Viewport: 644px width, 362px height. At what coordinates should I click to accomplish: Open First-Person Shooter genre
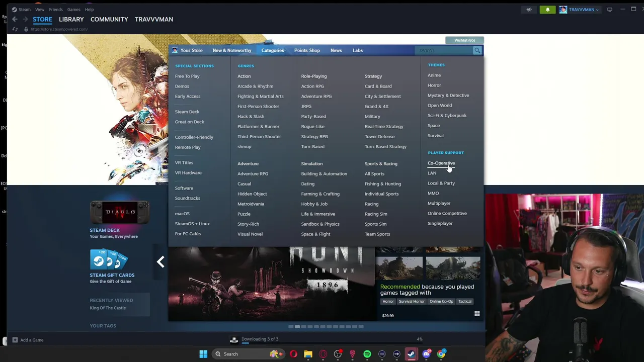(258, 106)
